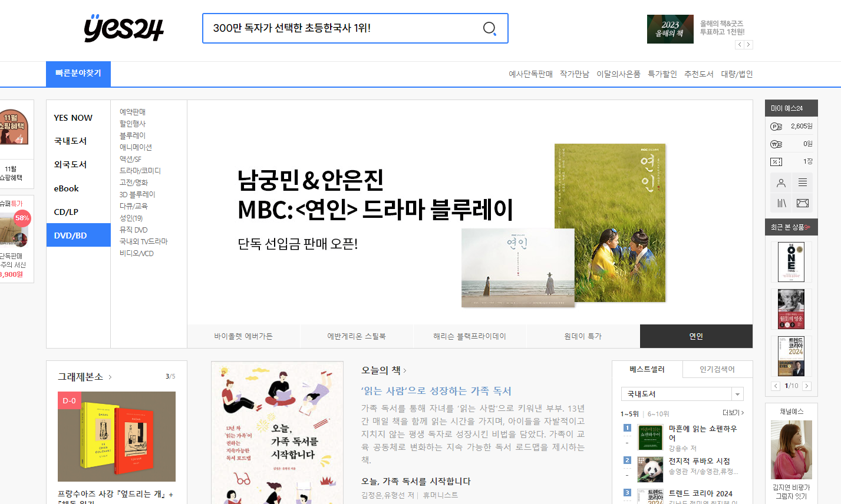
Task: Click into the search input field
Action: click(342, 28)
